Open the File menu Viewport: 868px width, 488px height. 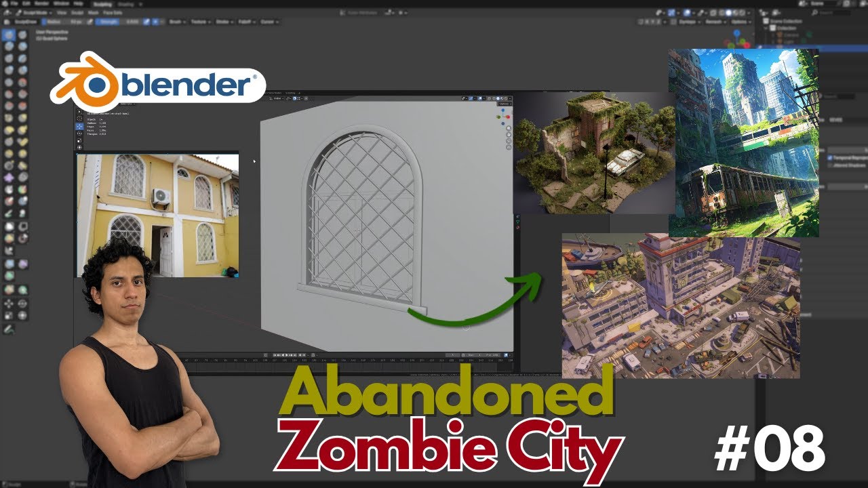click(x=14, y=3)
